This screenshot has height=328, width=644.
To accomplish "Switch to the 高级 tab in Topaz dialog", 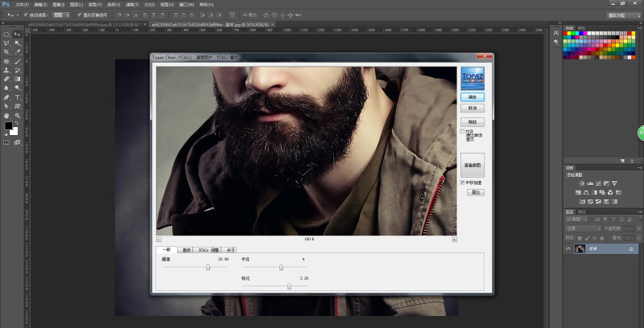I will pyautogui.click(x=186, y=250).
